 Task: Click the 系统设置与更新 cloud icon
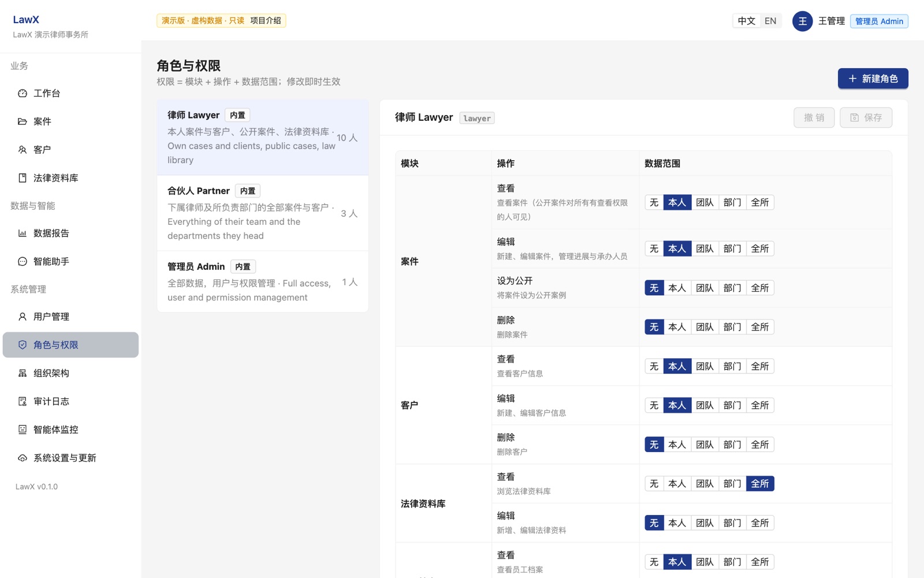[x=23, y=458]
